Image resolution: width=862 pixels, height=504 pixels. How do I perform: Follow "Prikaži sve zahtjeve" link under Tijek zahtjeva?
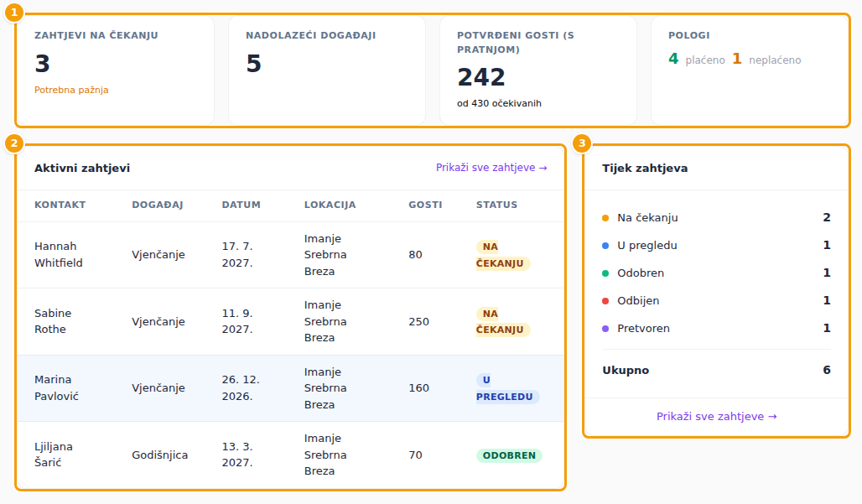pyautogui.click(x=716, y=417)
